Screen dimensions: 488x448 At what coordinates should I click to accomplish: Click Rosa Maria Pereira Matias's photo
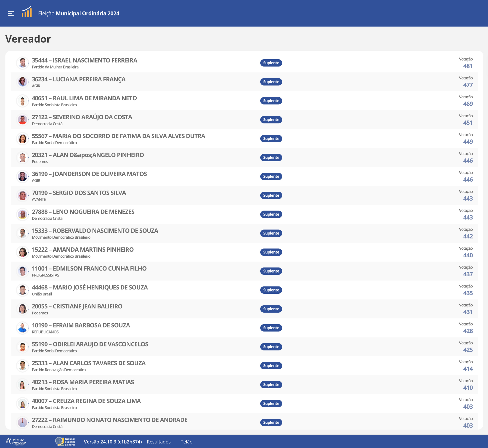[x=23, y=385]
